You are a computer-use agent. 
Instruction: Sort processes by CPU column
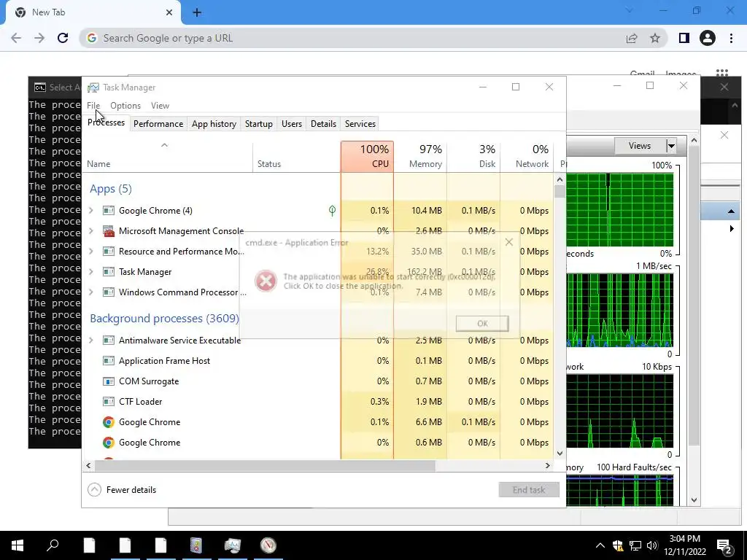pyautogui.click(x=368, y=157)
